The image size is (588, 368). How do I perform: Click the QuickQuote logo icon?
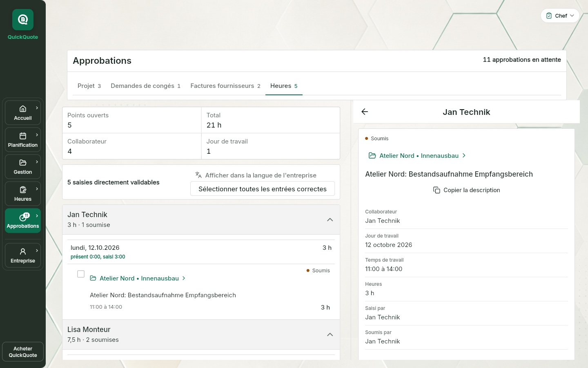(23, 20)
